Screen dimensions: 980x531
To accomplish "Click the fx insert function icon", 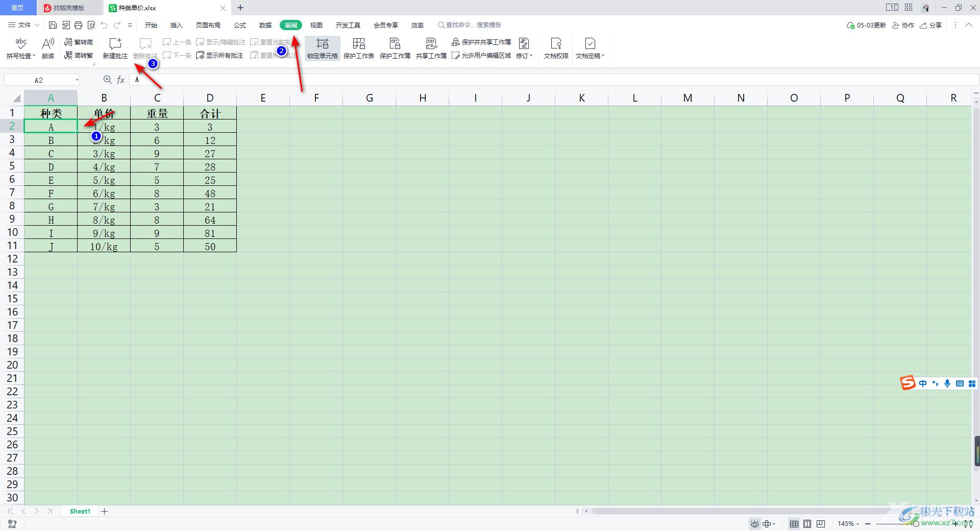I will pos(121,80).
